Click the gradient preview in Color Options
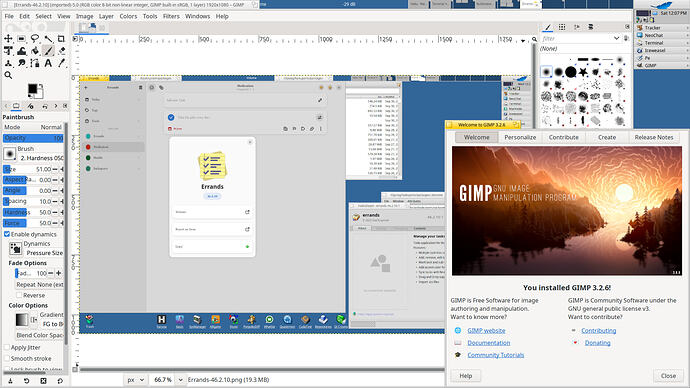The height and width of the screenshot is (388, 690). (x=22, y=320)
